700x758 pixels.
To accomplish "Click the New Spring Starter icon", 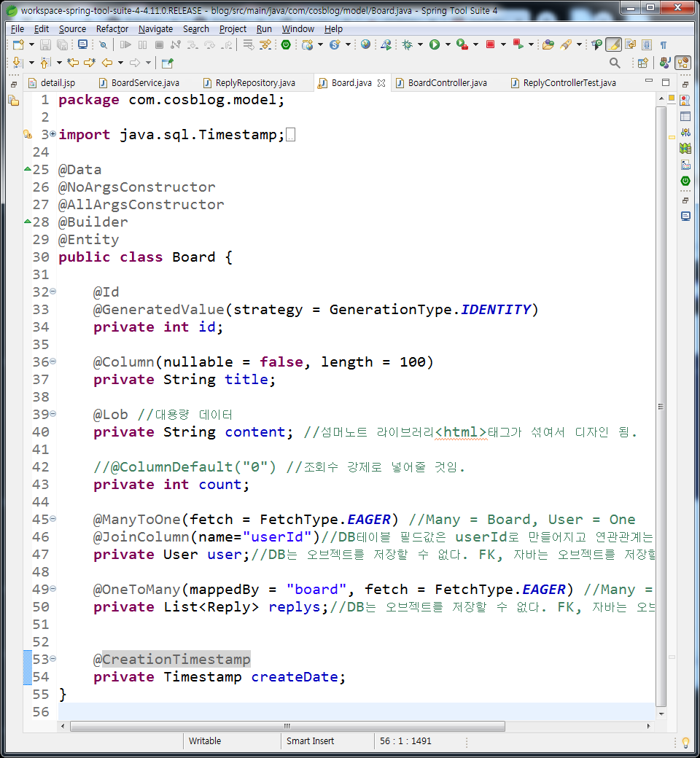I will click(x=334, y=45).
